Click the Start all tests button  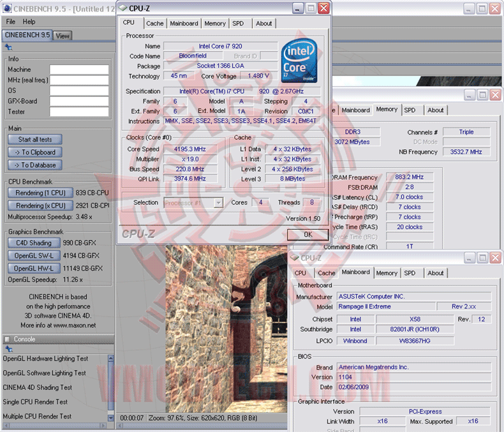click(x=34, y=139)
